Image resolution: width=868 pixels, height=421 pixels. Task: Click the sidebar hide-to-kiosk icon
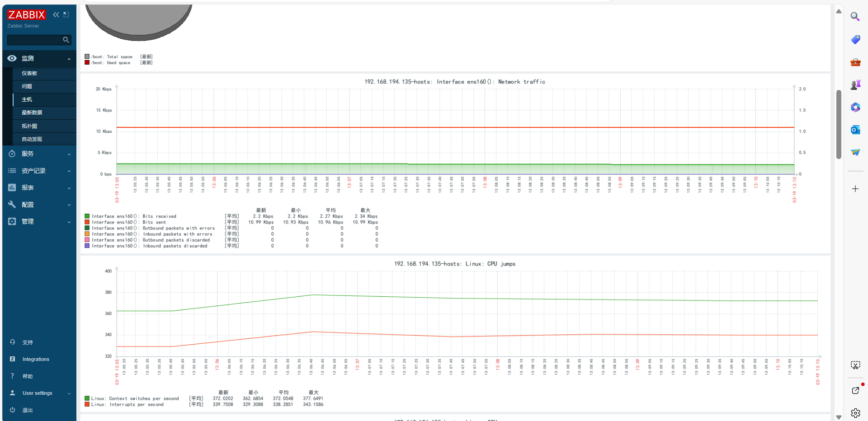[66, 14]
